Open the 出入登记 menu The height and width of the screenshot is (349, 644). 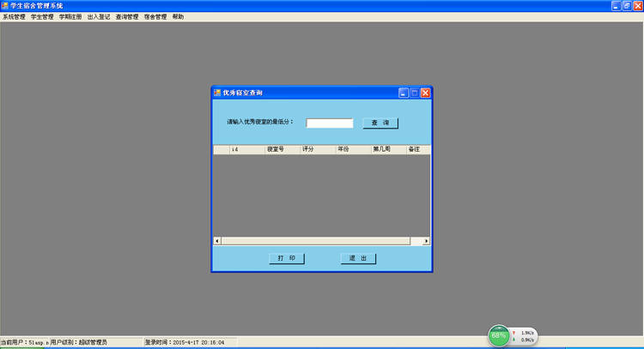click(x=99, y=17)
